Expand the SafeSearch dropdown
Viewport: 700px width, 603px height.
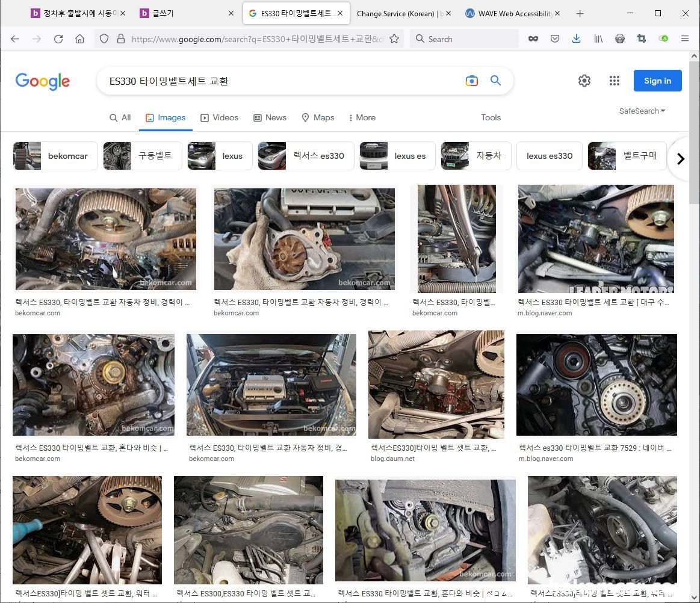(x=642, y=111)
